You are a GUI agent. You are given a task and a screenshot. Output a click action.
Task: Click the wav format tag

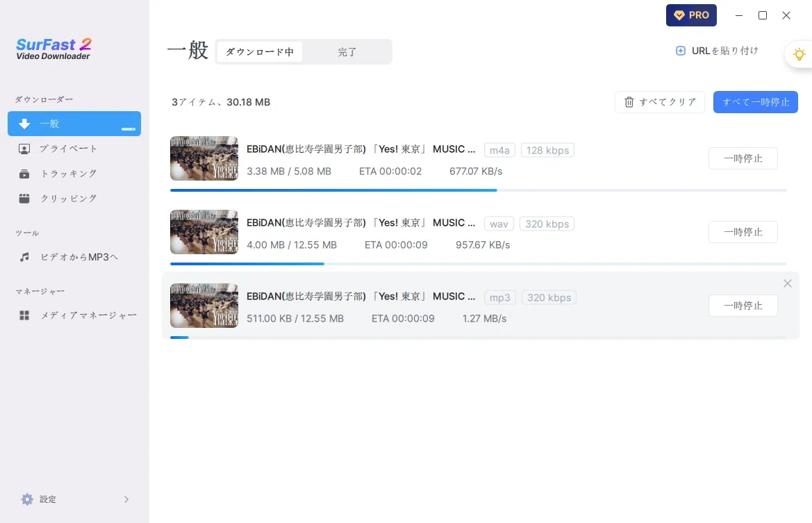point(499,224)
